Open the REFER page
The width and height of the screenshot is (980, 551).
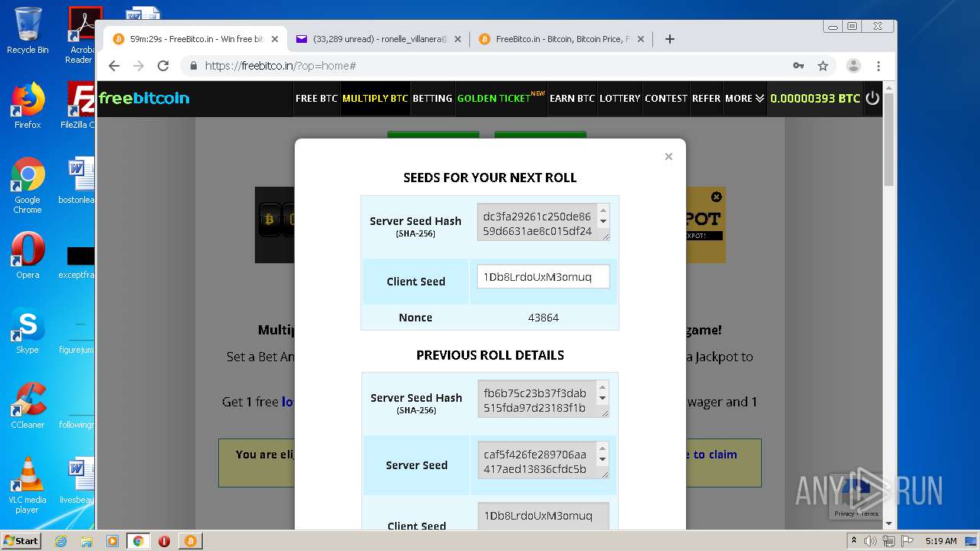[x=706, y=98]
